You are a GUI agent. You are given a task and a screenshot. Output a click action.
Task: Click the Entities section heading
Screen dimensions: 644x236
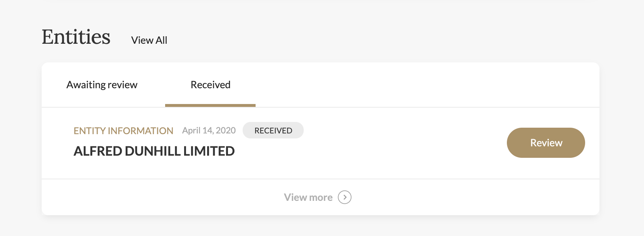point(76,37)
